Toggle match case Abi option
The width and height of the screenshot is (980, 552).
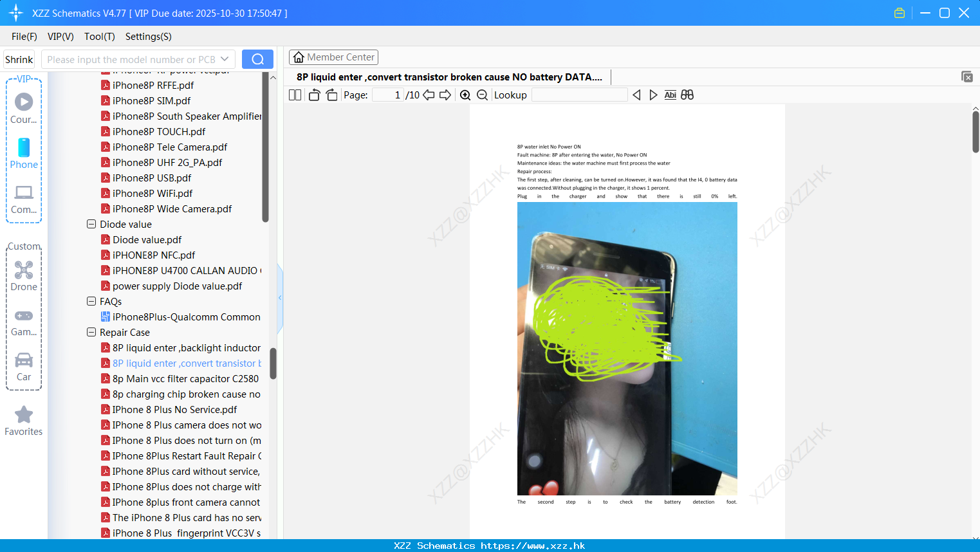coord(670,95)
